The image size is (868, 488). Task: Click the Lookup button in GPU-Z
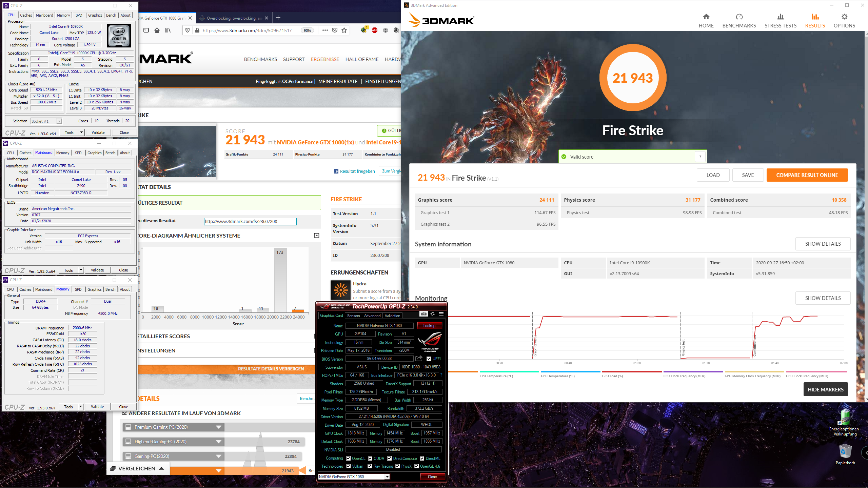[x=429, y=325]
